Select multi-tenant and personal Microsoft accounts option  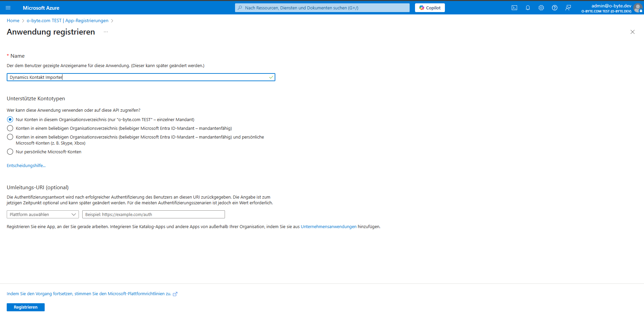click(10, 137)
